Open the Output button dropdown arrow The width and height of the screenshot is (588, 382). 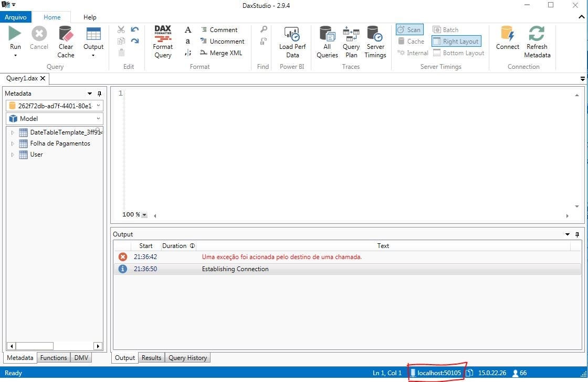93,56
